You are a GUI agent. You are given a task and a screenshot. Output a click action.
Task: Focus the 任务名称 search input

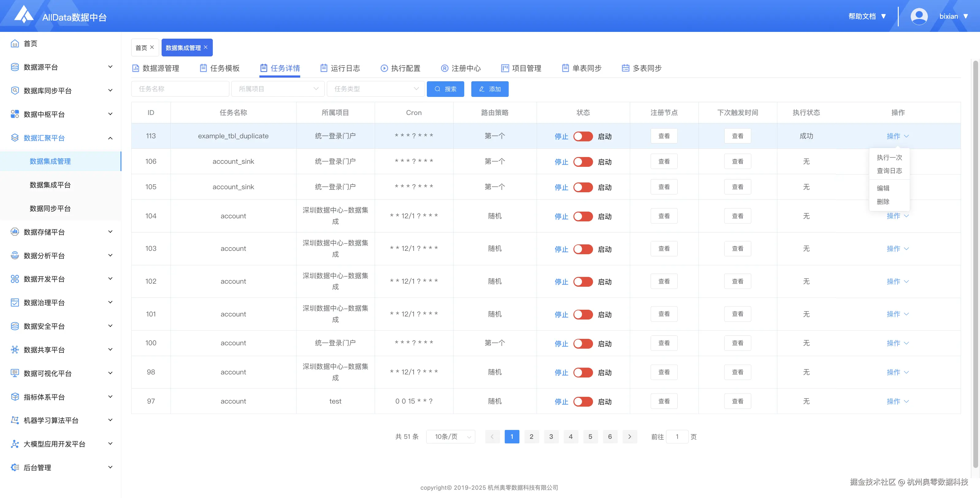180,89
